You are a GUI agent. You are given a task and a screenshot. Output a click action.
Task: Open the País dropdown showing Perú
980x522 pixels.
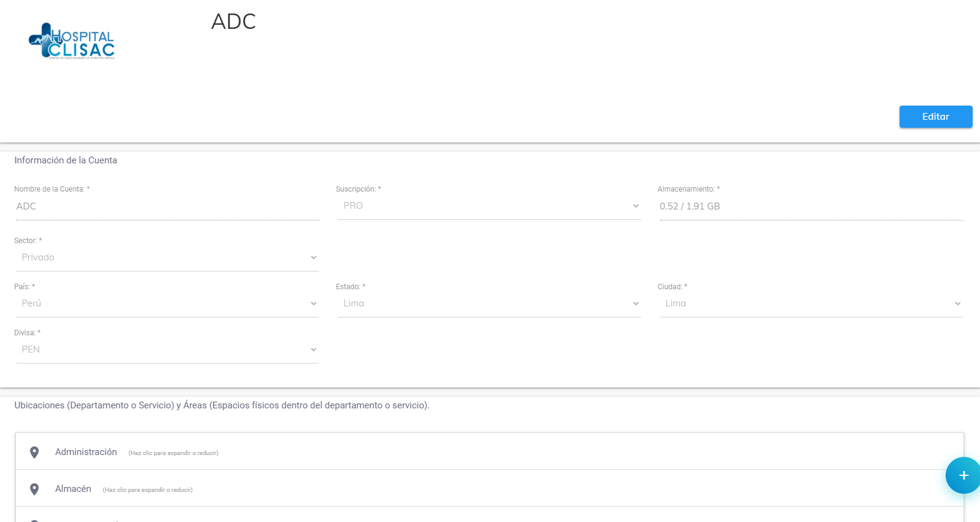[x=167, y=303]
